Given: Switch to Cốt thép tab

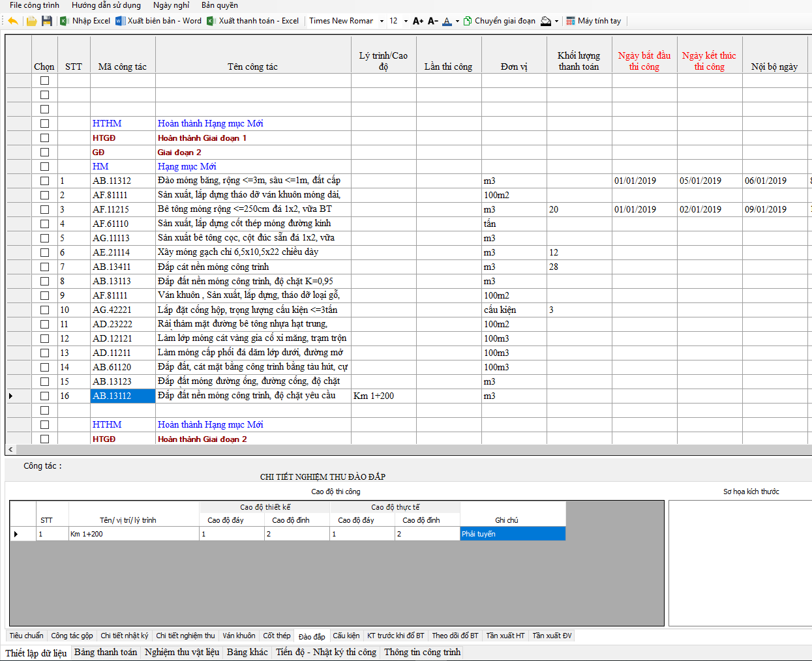Looking at the screenshot, I should (x=277, y=636).
